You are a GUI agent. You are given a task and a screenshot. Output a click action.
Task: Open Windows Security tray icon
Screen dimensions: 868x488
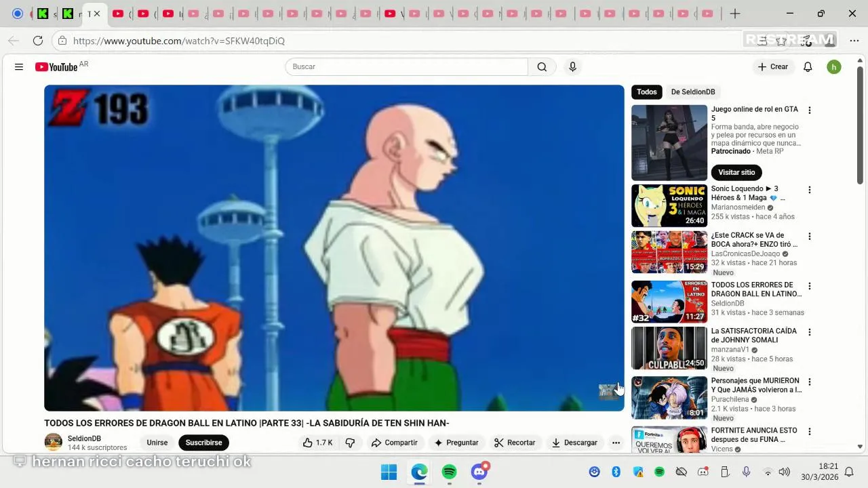638,472
